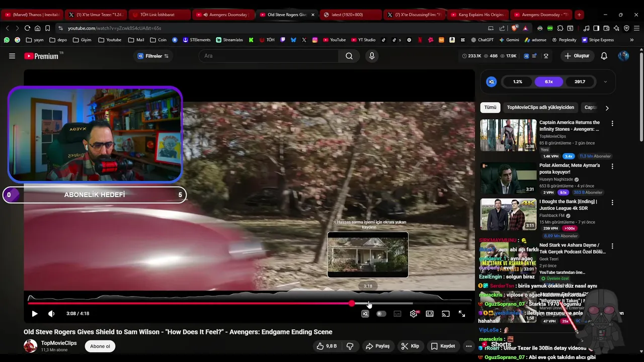Select the TopMovieClips adlı yükleyiciden chip
This screenshot has height=362, width=644.
click(x=540, y=108)
